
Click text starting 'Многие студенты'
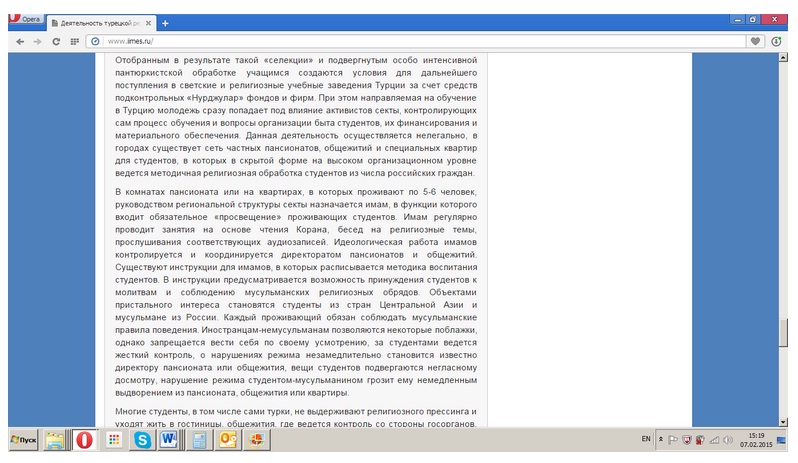[x=296, y=417]
